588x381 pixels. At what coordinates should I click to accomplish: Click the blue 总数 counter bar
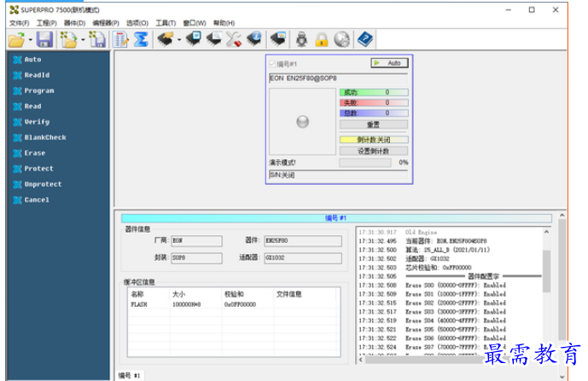pos(374,113)
